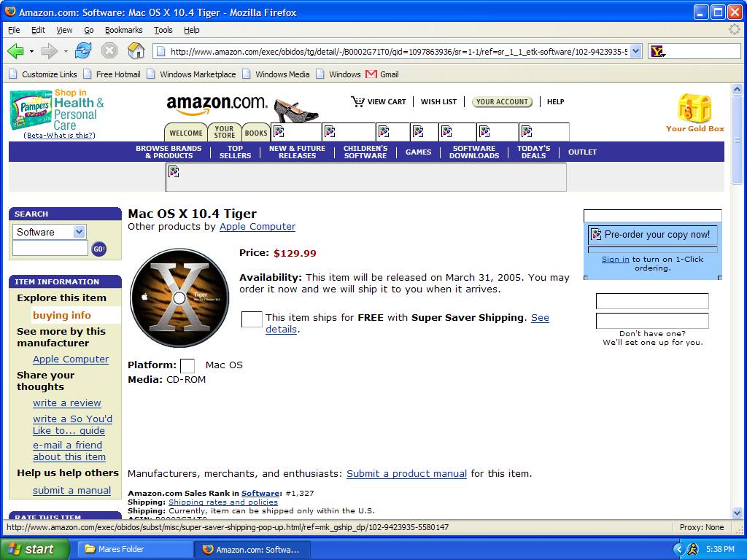
Task: Open the Mares Folder taskbar item
Action: coord(133,549)
